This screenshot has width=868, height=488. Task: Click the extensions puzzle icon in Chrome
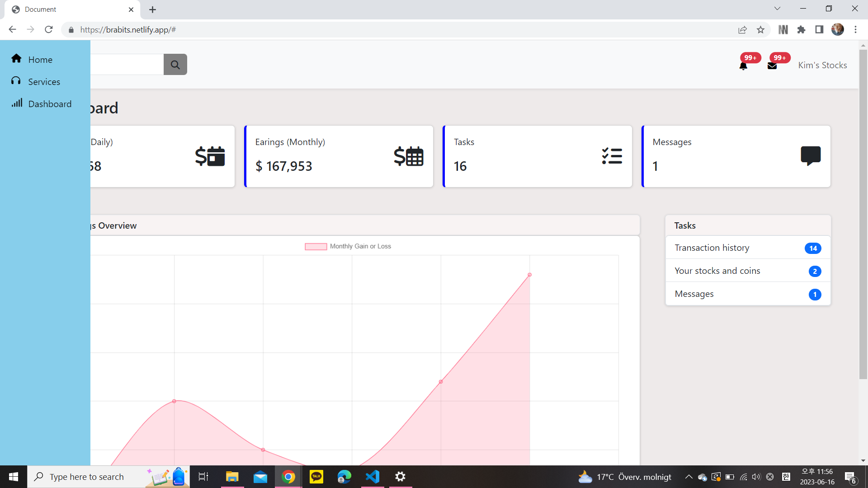pyautogui.click(x=802, y=29)
